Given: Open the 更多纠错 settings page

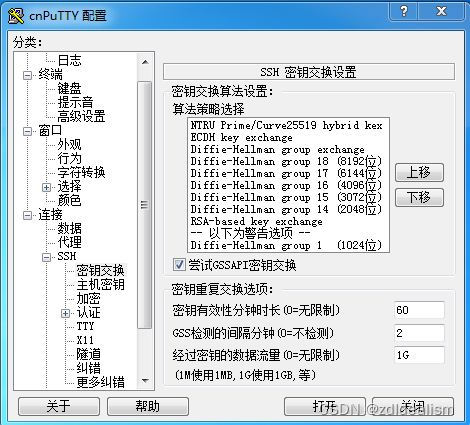Looking at the screenshot, I should 100,382.
